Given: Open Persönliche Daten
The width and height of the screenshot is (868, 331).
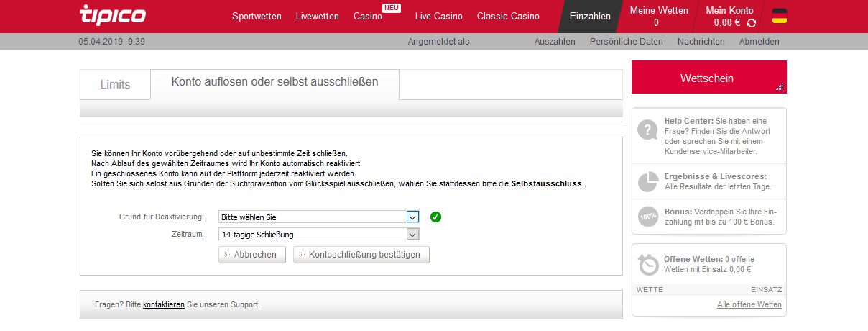Looking at the screenshot, I should pyautogui.click(x=626, y=42).
